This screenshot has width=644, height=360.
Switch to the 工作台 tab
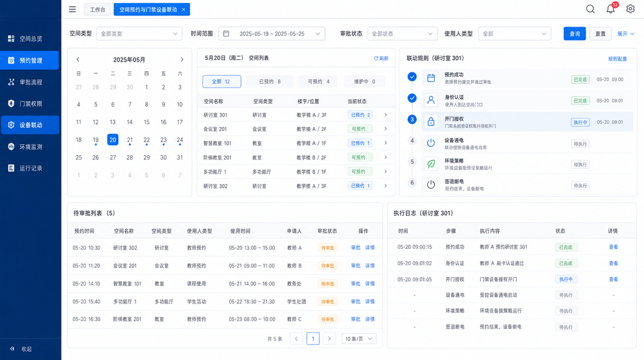(97, 9)
